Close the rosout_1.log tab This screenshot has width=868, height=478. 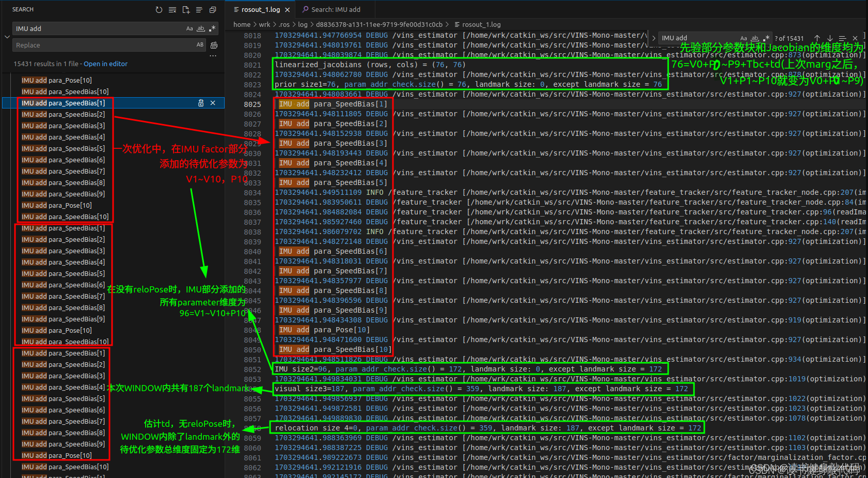pyautogui.click(x=288, y=10)
